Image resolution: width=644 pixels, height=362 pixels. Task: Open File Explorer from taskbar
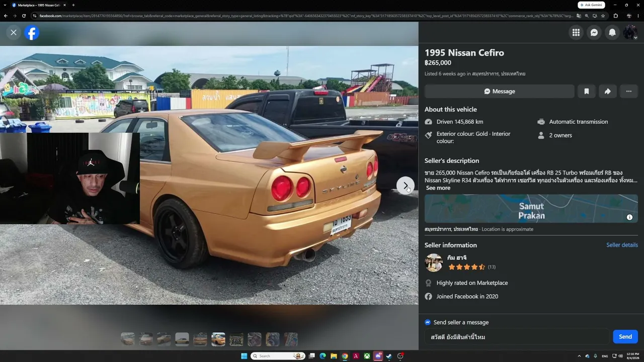point(334,356)
